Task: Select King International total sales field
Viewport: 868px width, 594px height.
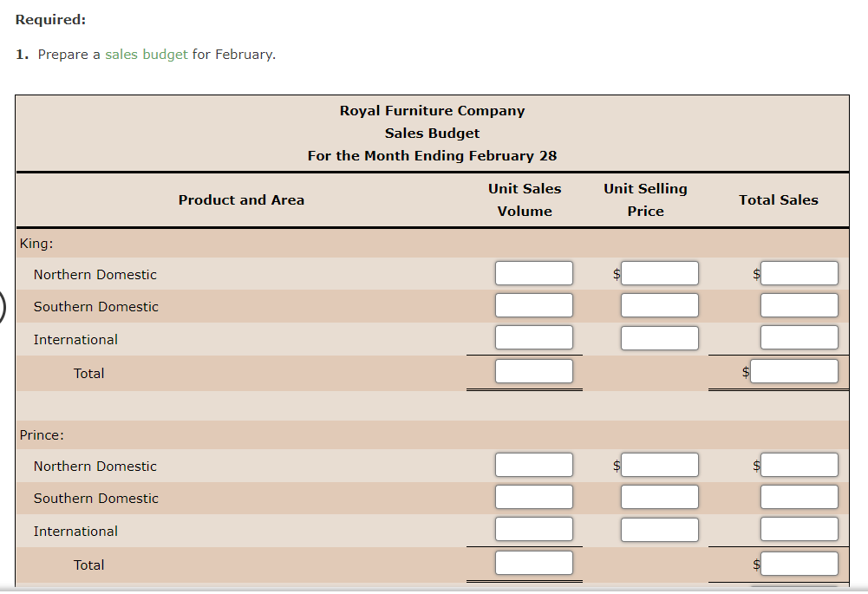Action: 799,338
